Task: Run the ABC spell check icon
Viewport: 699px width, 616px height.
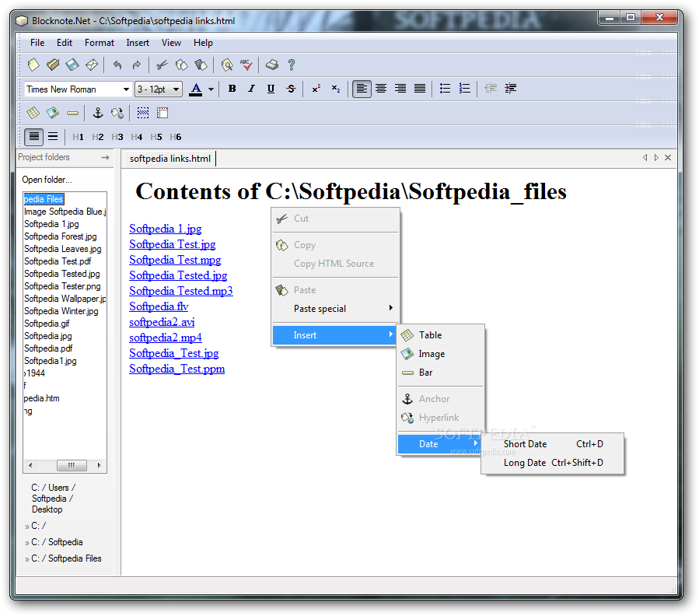Action: tap(246, 65)
